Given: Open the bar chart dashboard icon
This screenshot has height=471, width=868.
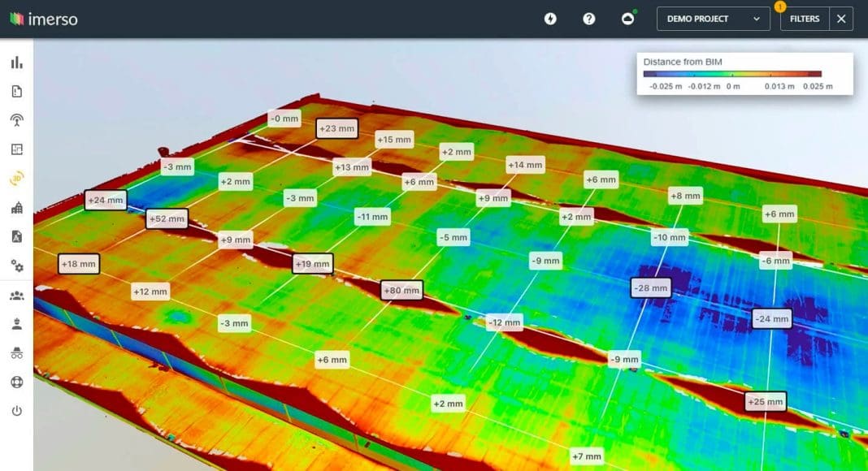Looking at the screenshot, I should click(x=16, y=63).
